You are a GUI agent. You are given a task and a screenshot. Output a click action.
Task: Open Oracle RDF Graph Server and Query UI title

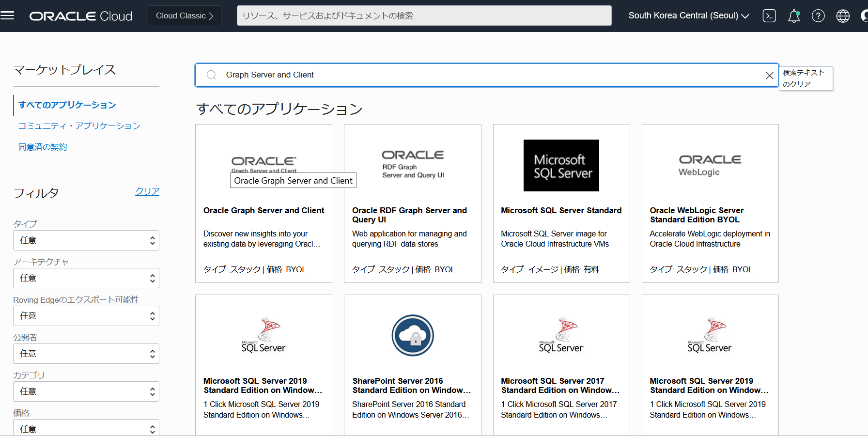point(410,215)
